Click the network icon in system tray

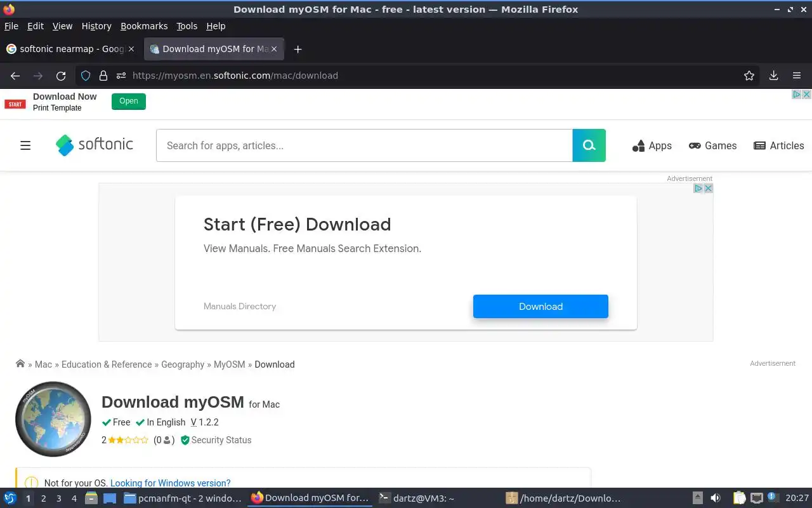point(756,498)
